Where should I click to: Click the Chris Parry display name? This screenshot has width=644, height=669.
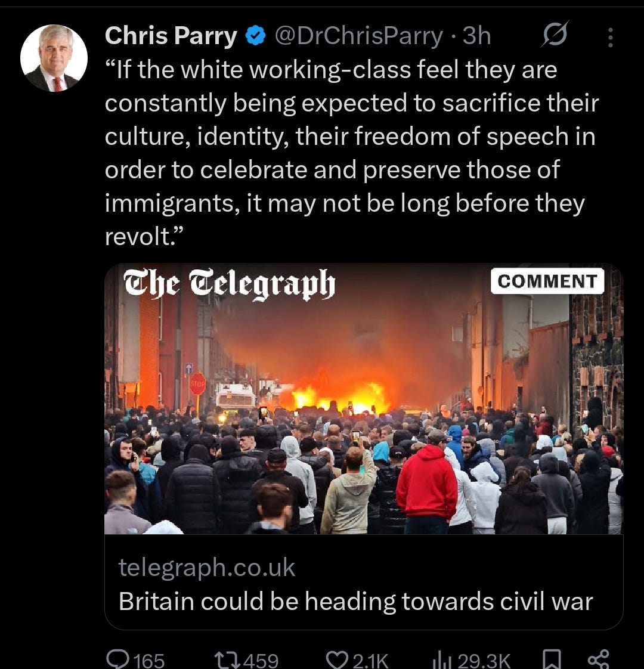pos(171,36)
